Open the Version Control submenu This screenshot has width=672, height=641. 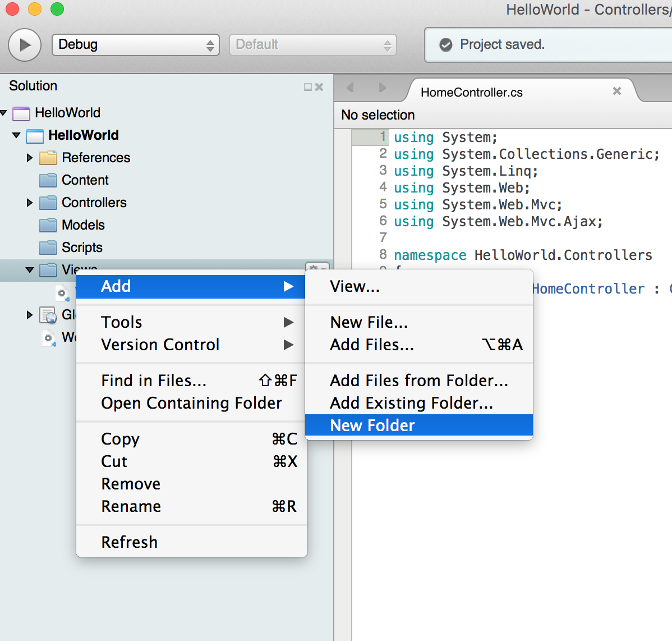[191, 345]
